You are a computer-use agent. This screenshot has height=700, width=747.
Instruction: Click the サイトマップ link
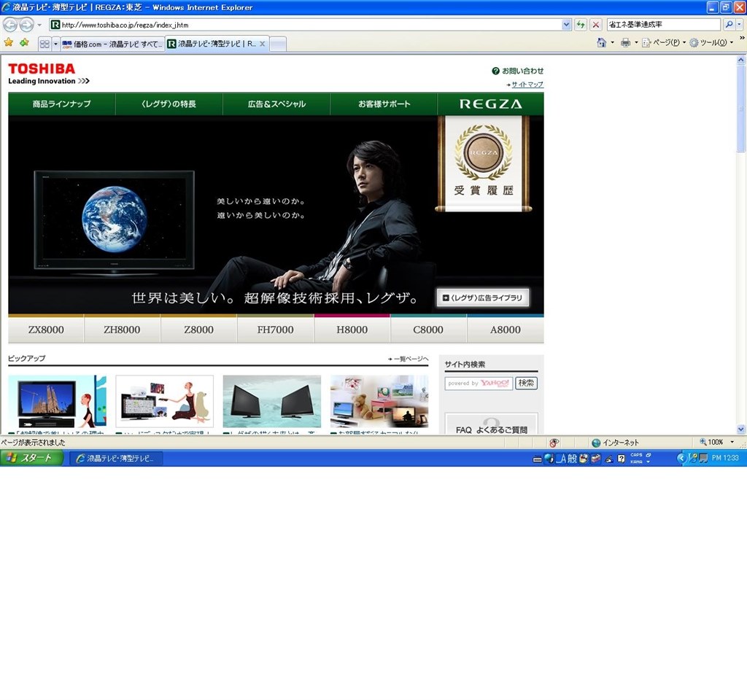point(527,85)
